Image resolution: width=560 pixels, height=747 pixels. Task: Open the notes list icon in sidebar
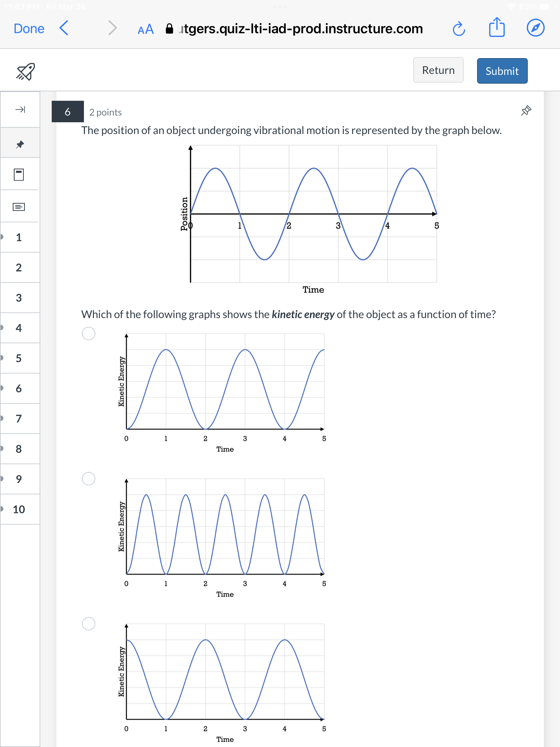(x=19, y=206)
